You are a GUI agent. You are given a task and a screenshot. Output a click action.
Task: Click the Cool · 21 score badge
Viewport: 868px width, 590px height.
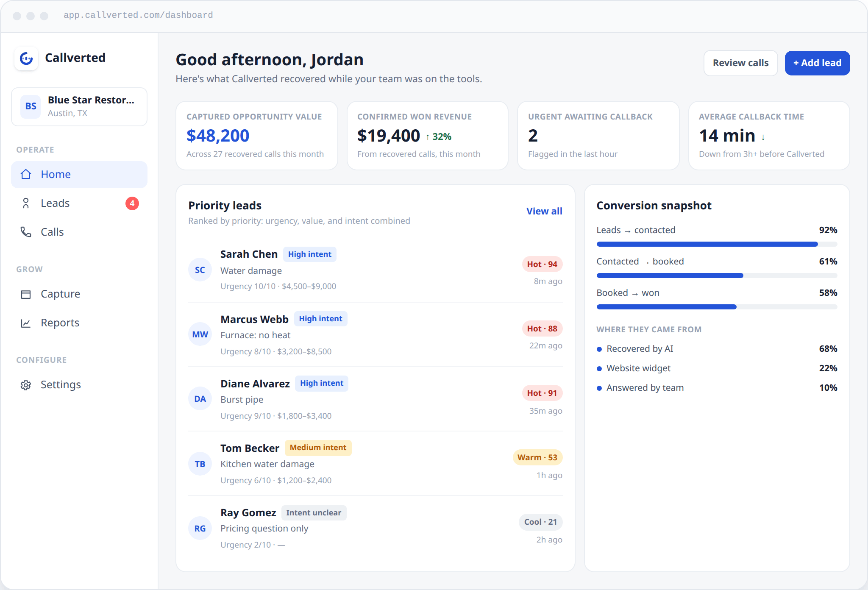tap(540, 522)
